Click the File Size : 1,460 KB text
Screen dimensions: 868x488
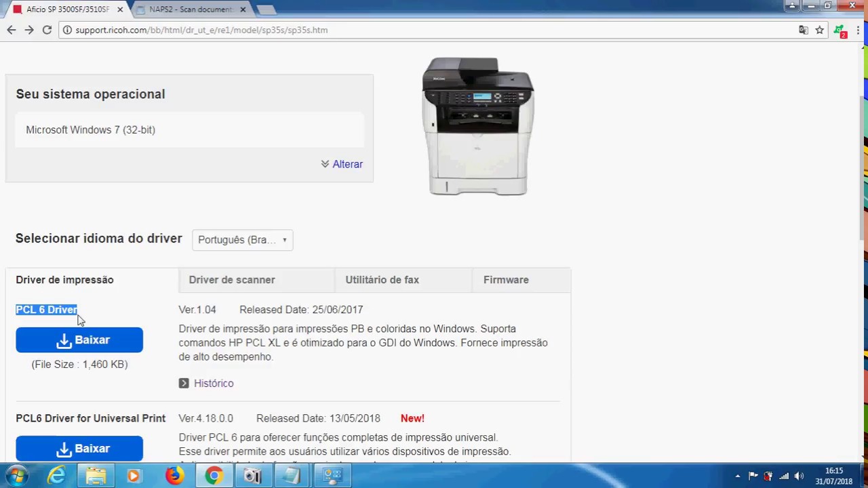79,365
